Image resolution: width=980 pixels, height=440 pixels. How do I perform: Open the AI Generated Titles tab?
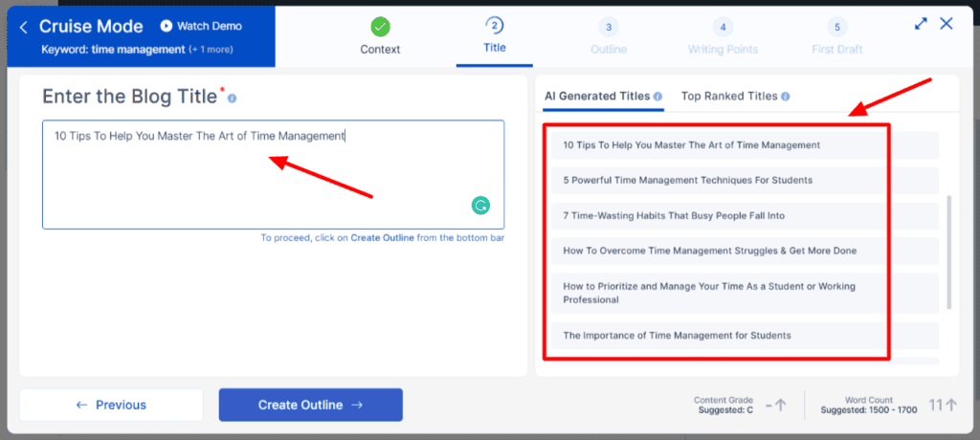coord(597,97)
